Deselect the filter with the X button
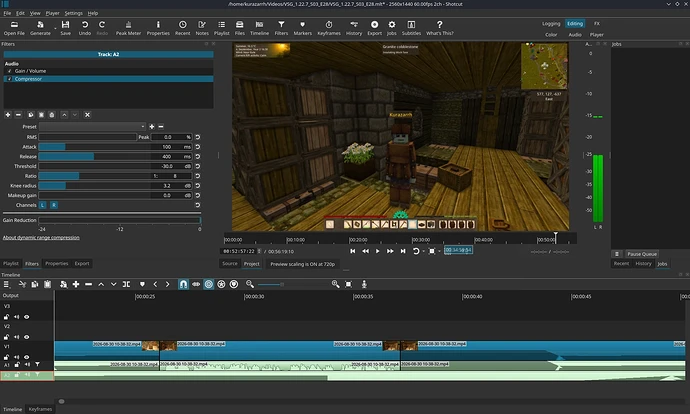Screen dimensions: 690x414 click(x=87, y=115)
